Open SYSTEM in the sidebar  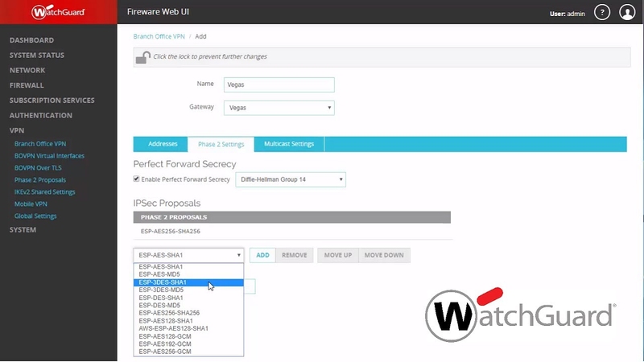(x=23, y=230)
